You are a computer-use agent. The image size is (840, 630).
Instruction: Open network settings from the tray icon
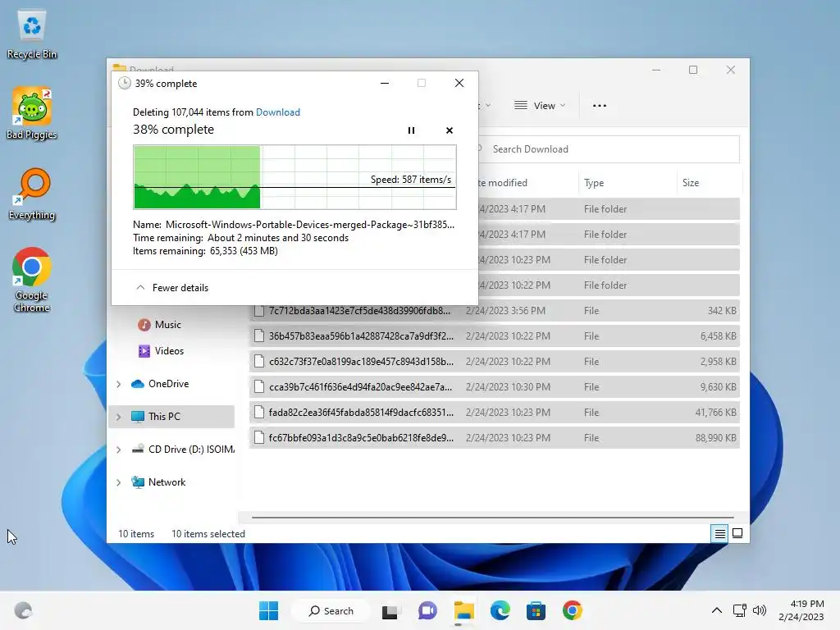740,610
